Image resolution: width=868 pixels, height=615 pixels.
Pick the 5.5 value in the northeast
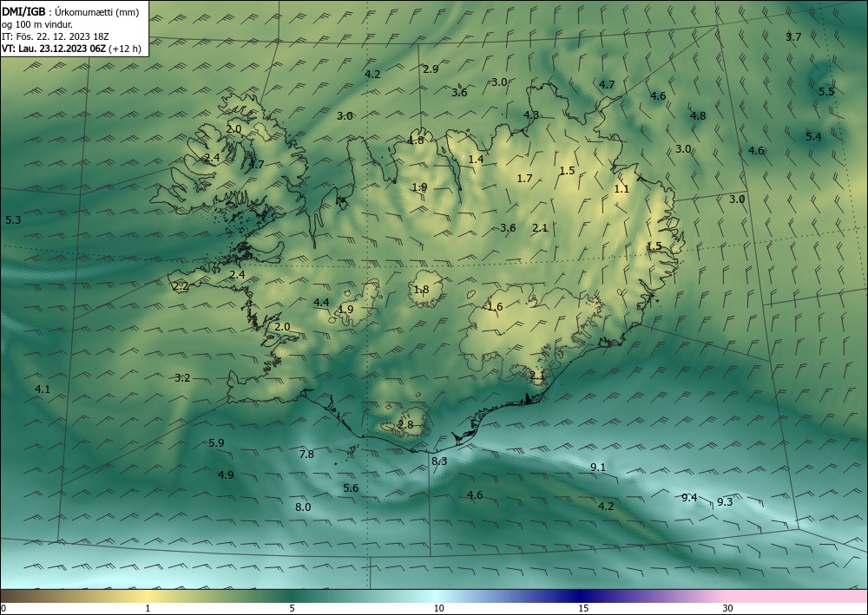[x=826, y=91]
